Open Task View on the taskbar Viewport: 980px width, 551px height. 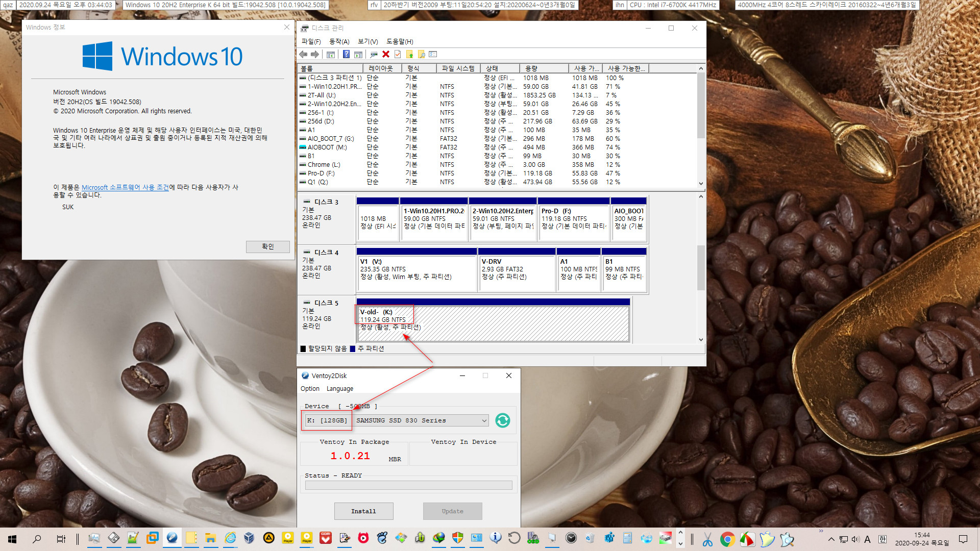[61, 539]
